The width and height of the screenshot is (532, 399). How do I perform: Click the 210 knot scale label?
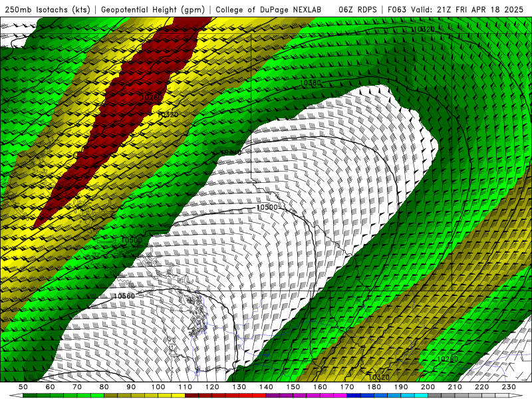coord(455,387)
